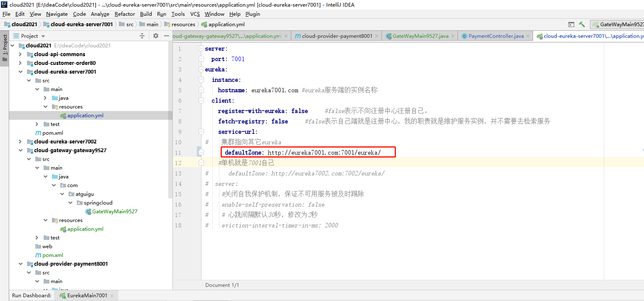Open the Project panel gear settings
The width and height of the screenshot is (644, 301).
[156, 36]
